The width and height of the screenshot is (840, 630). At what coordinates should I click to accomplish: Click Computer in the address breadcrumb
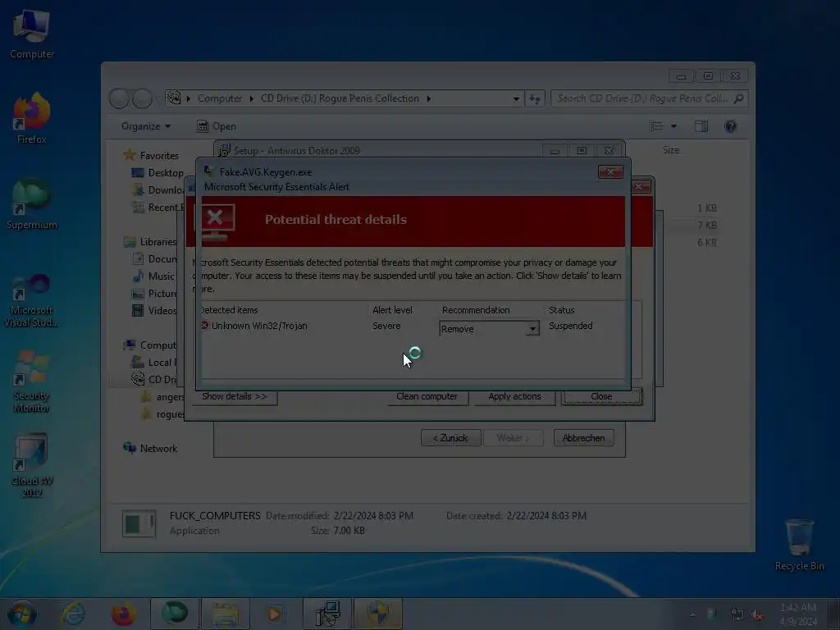coord(220,98)
